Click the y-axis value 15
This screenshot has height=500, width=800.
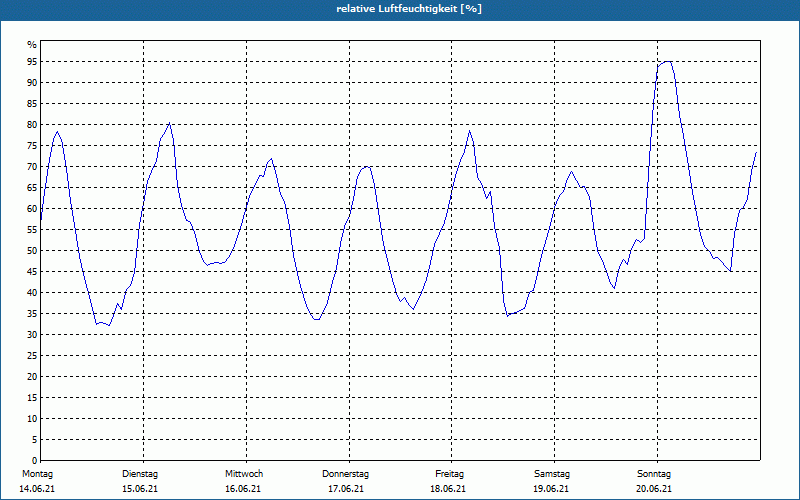pyautogui.click(x=32, y=397)
